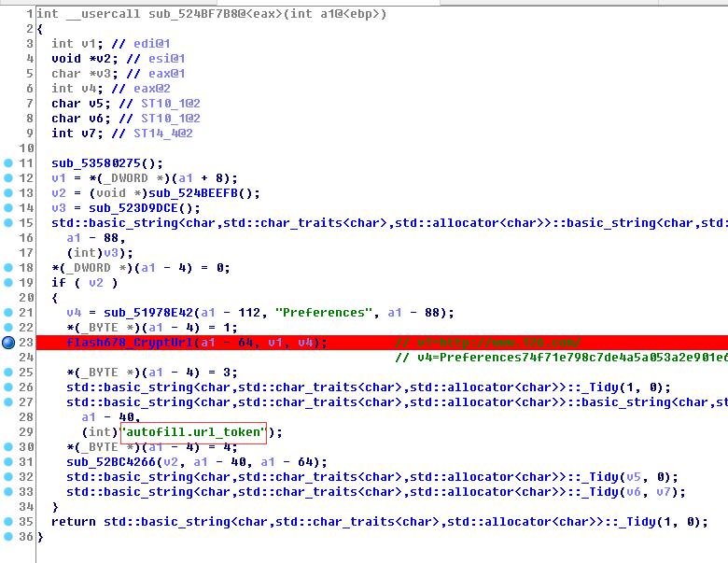The height and width of the screenshot is (563, 728).
Task: Click variable v6 in char declaration
Action: click(x=96, y=118)
